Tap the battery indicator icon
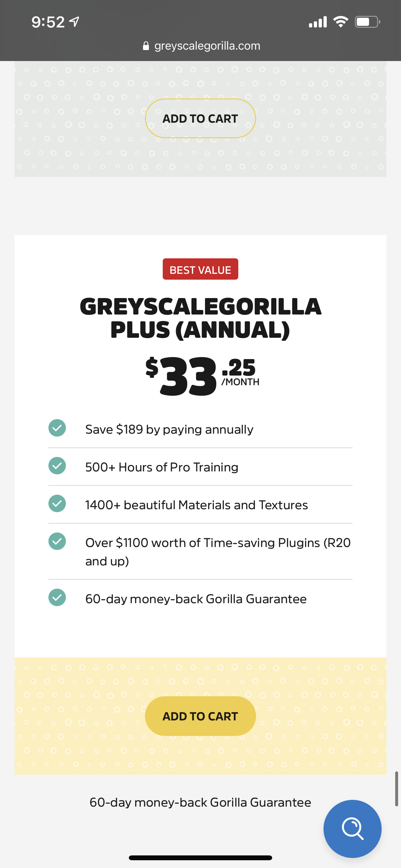Screen dimensions: 401x868 (367, 22)
